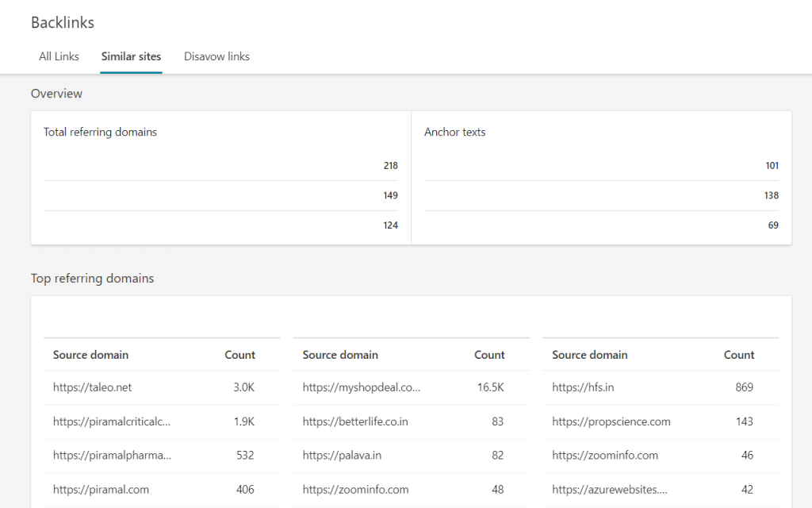
Task: Click the 138 anchor texts value
Action: (771, 195)
